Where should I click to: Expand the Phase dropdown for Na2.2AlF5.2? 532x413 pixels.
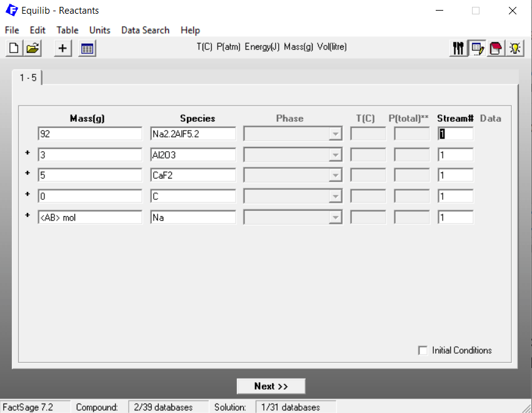[x=336, y=134]
